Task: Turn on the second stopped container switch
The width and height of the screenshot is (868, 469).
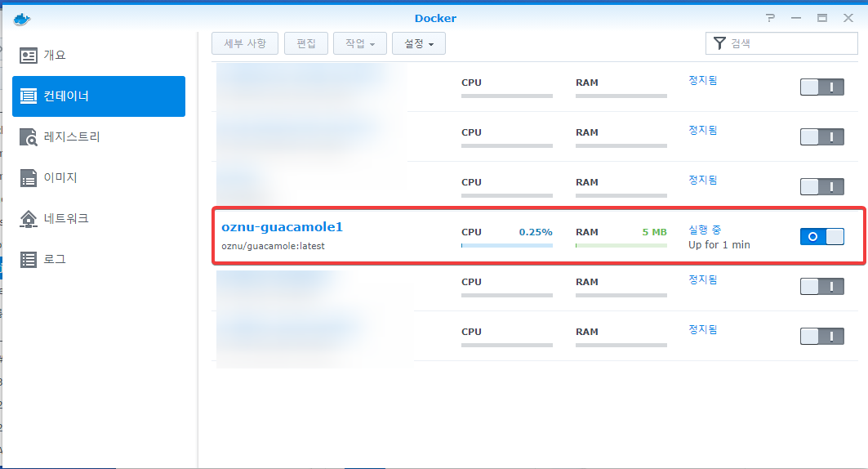Action: pyautogui.click(x=822, y=136)
